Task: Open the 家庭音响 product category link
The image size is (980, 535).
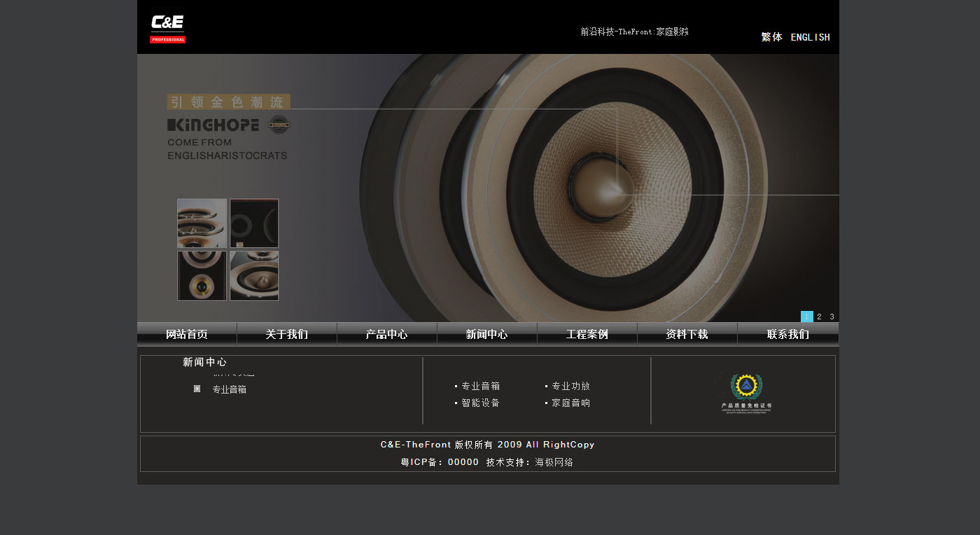Action: (x=571, y=403)
